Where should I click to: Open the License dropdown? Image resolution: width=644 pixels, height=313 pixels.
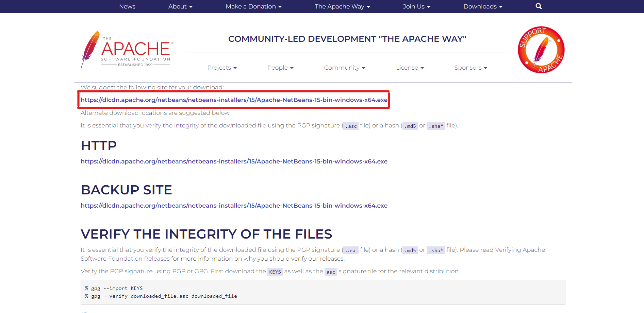click(410, 68)
